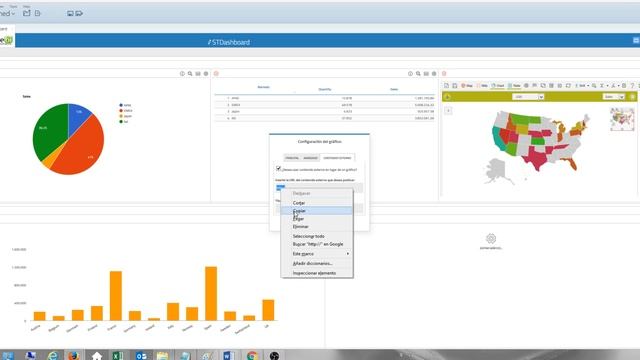The height and width of the screenshot is (360, 640).
Task: Open Excel from the taskbar
Action: [x=118, y=356]
